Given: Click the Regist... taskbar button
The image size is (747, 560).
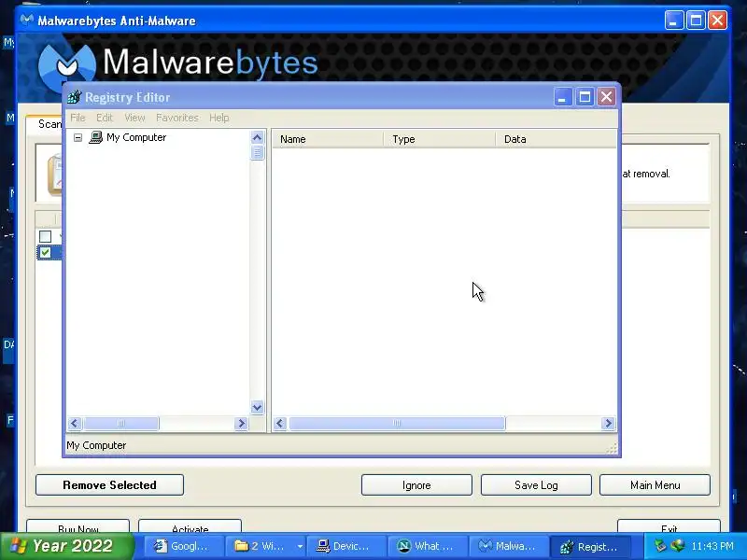Looking at the screenshot, I should coord(591,547).
